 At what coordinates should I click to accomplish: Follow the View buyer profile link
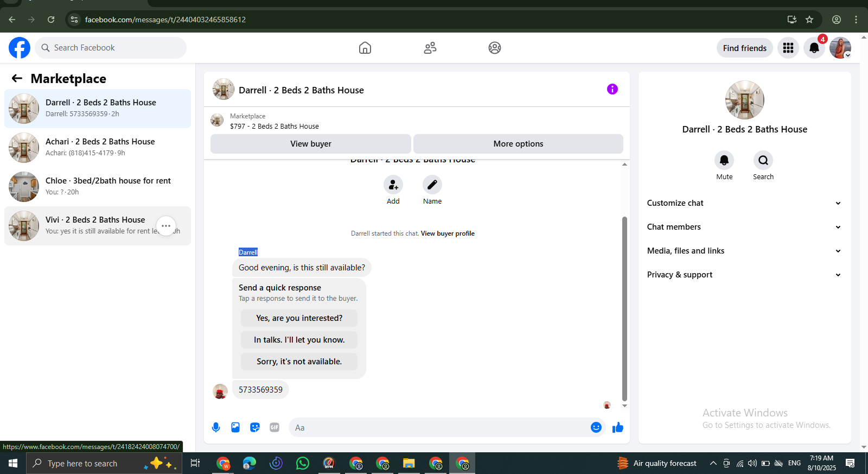click(x=448, y=233)
